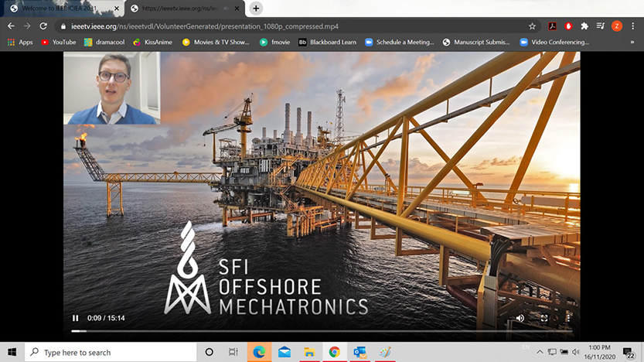Click the presenter webcam thumbnail
This screenshot has height=362, width=644.
pos(111,88)
